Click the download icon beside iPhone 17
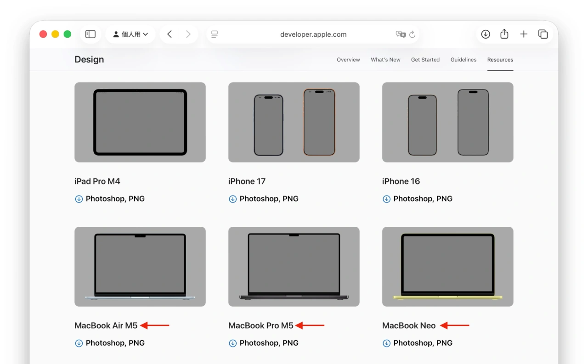This screenshot has width=588, height=364. click(232, 199)
